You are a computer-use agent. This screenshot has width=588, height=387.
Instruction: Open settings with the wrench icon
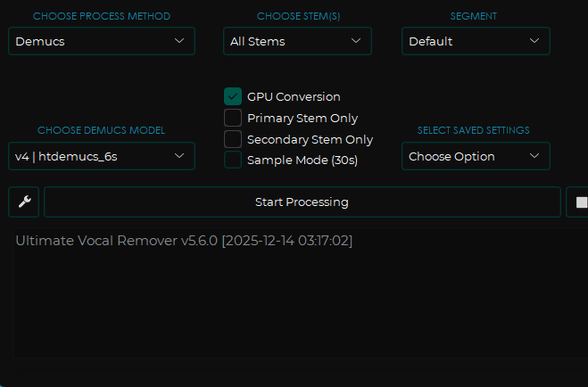(24, 202)
